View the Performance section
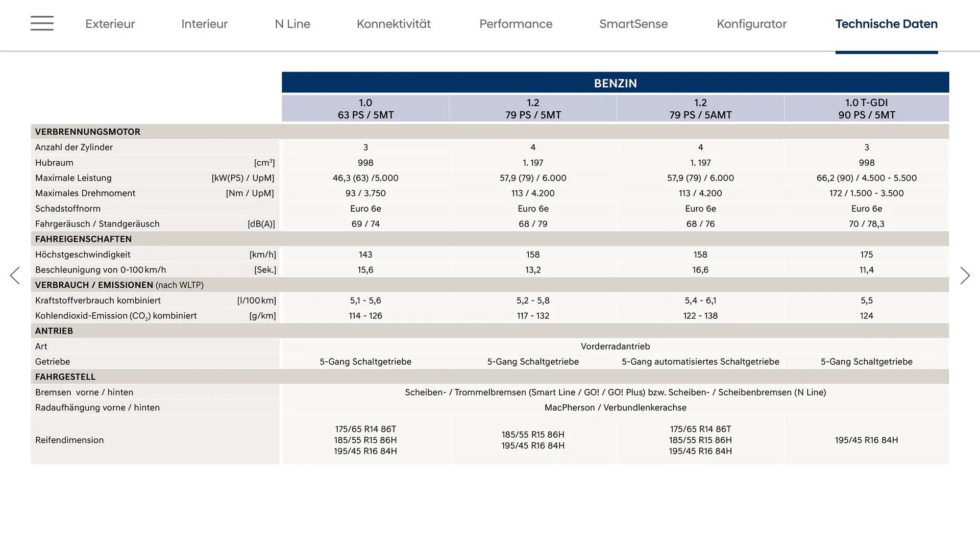The width and height of the screenshot is (980, 551). (516, 24)
